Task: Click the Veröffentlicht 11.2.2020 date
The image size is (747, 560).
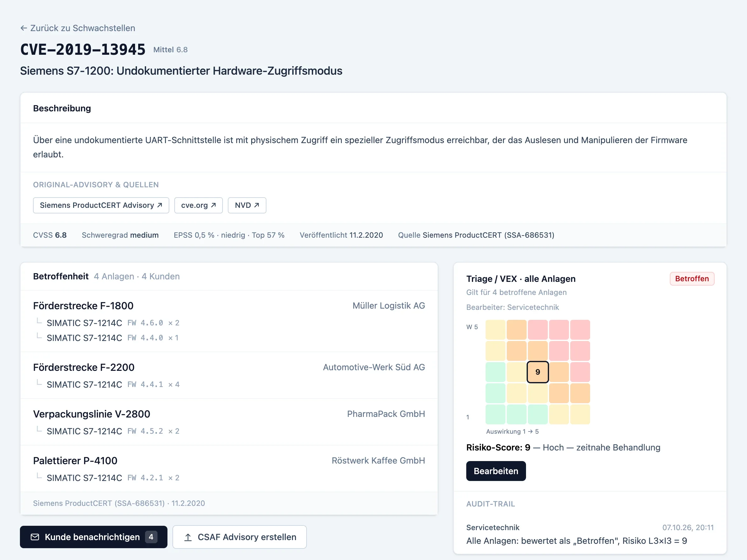Action: 341,235
